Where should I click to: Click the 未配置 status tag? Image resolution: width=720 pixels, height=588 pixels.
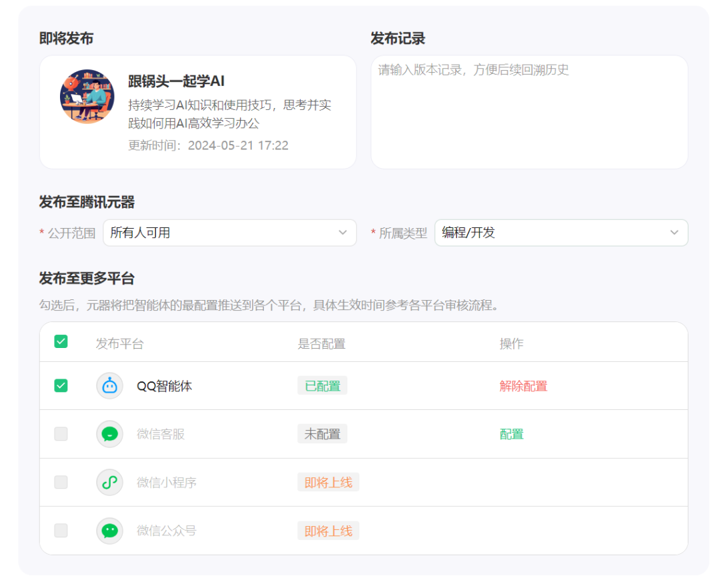322,433
